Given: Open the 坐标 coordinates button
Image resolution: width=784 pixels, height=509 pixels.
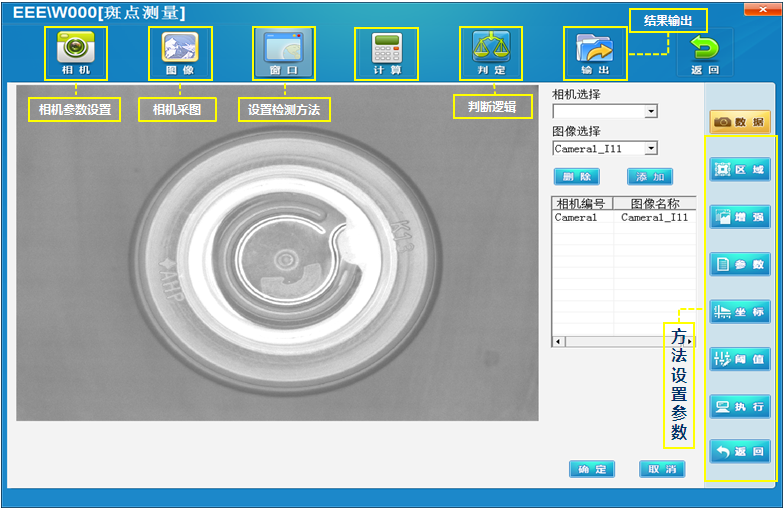Looking at the screenshot, I should [x=740, y=312].
